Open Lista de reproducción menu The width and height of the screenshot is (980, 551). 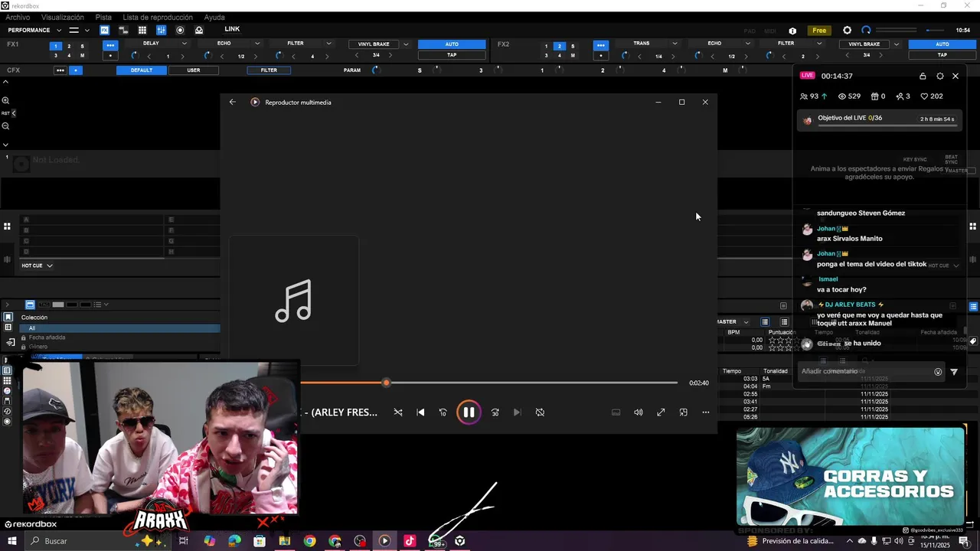[158, 17]
